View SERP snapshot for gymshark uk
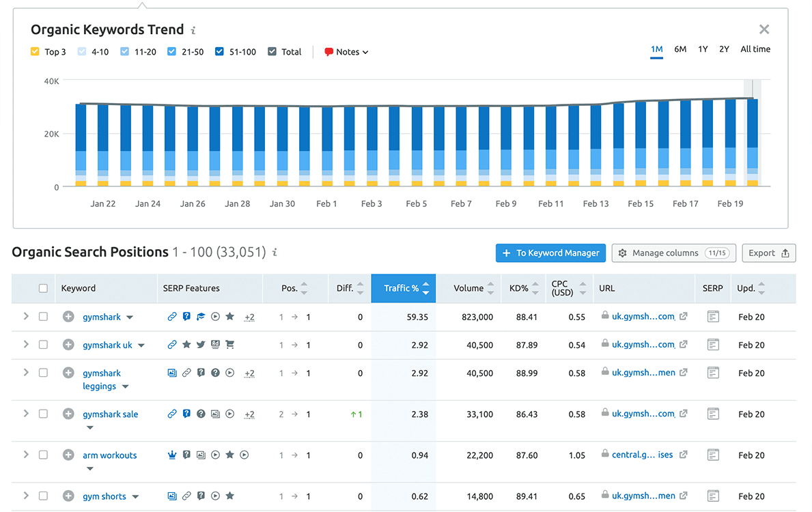The width and height of the screenshot is (812, 512). point(713,344)
